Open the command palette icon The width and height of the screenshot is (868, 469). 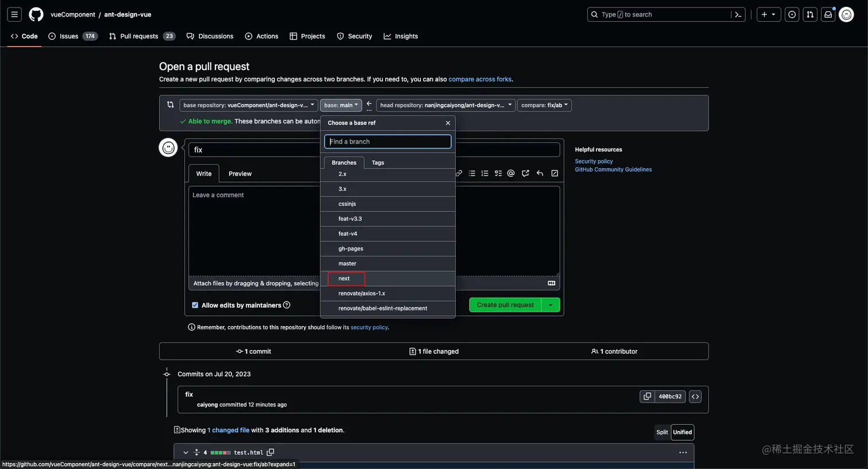tap(738, 14)
